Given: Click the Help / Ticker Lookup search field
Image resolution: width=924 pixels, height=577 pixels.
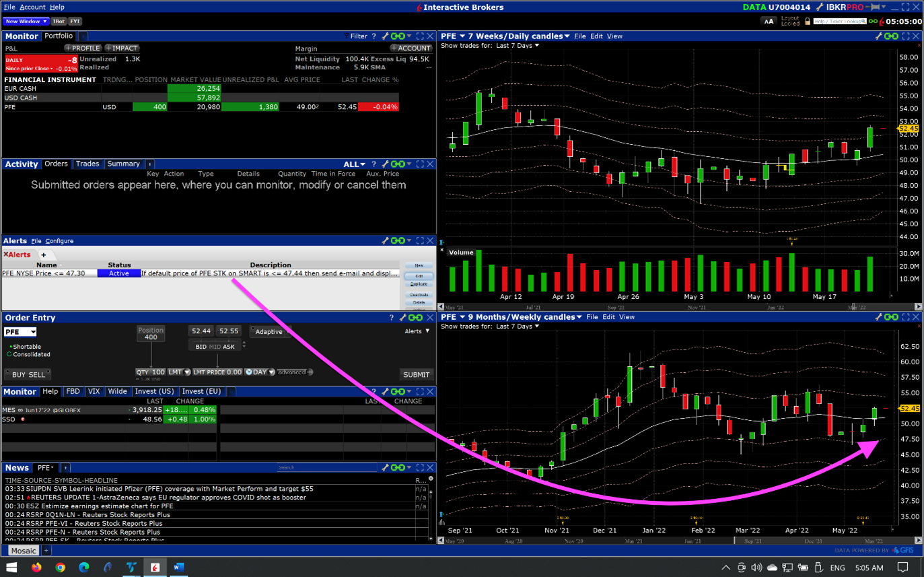Looking at the screenshot, I should [839, 22].
